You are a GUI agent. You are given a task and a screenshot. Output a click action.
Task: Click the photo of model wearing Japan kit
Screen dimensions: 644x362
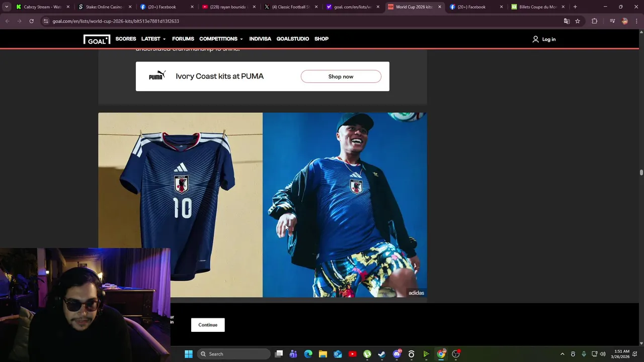click(x=345, y=205)
